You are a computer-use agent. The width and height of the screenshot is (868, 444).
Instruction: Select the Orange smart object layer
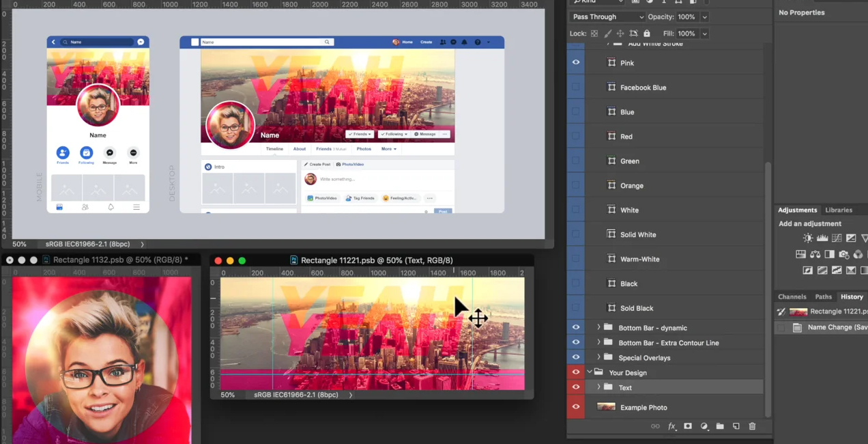[x=674, y=185]
